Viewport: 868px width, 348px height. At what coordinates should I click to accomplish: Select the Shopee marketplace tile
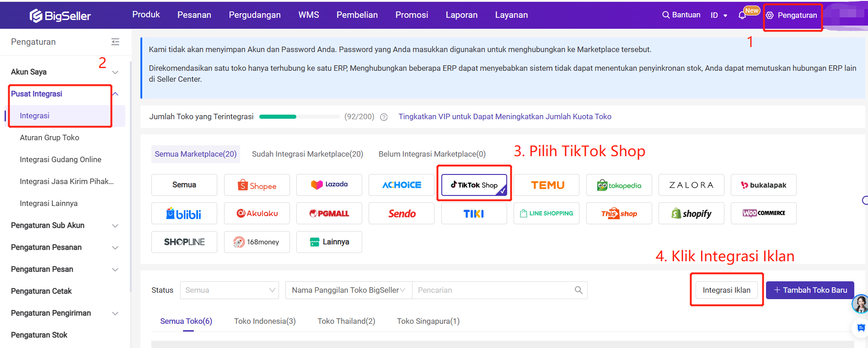(257, 185)
